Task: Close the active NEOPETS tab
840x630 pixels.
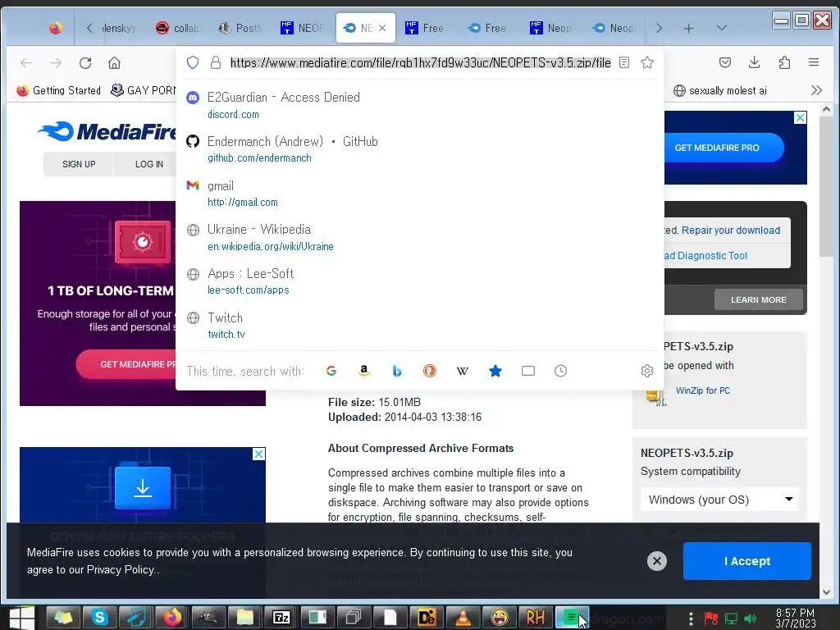Action: click(x=382, y=28)
